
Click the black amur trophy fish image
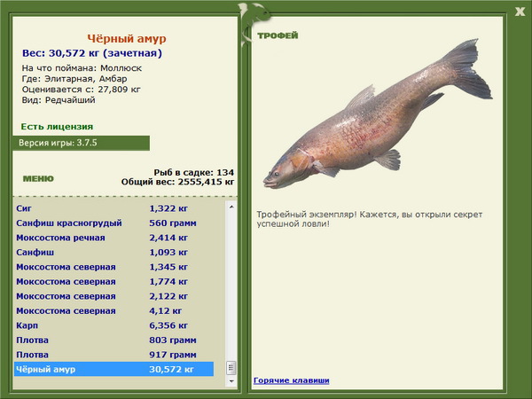(x=378, y=114)
